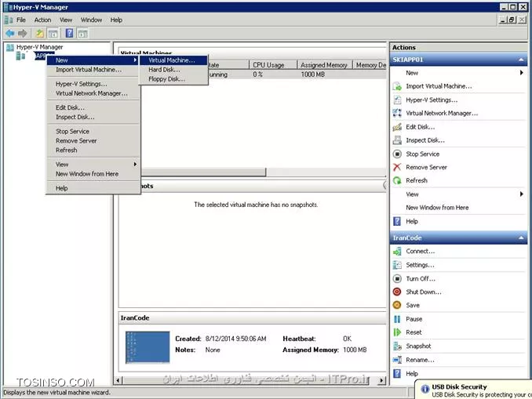Viewport: 532px width, 399px height.
Task: Click the Edit Disk icon in Actions
Action: [x=397, y=127]
